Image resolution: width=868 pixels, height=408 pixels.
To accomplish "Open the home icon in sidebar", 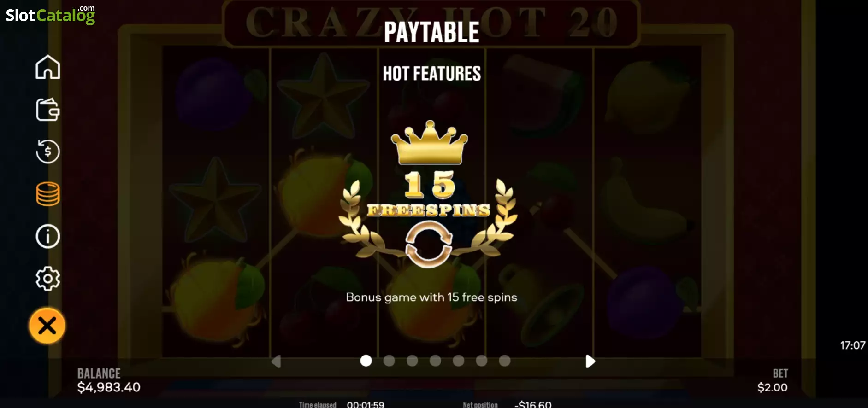I will click(x=48, y=67).
